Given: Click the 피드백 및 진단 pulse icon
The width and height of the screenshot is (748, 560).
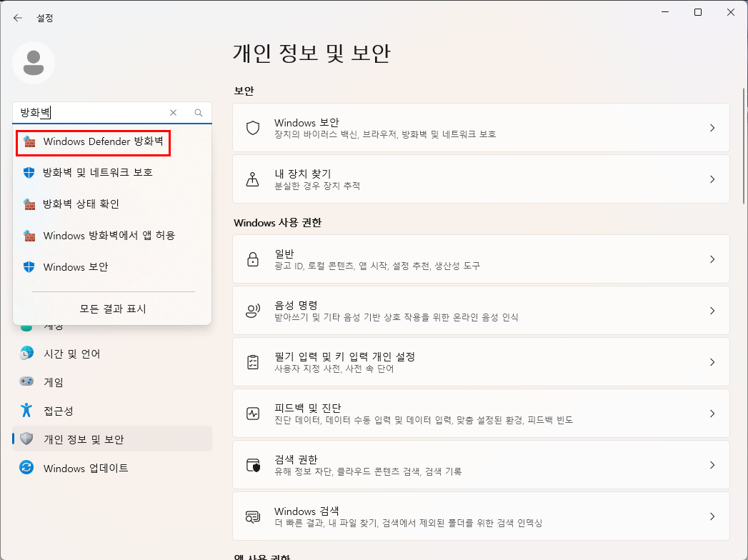Looking at the screenshot, I should point(253,414).
